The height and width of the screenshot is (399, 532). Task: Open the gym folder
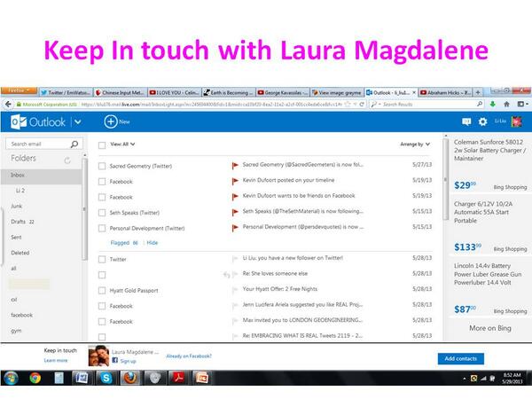coord(16,331)
